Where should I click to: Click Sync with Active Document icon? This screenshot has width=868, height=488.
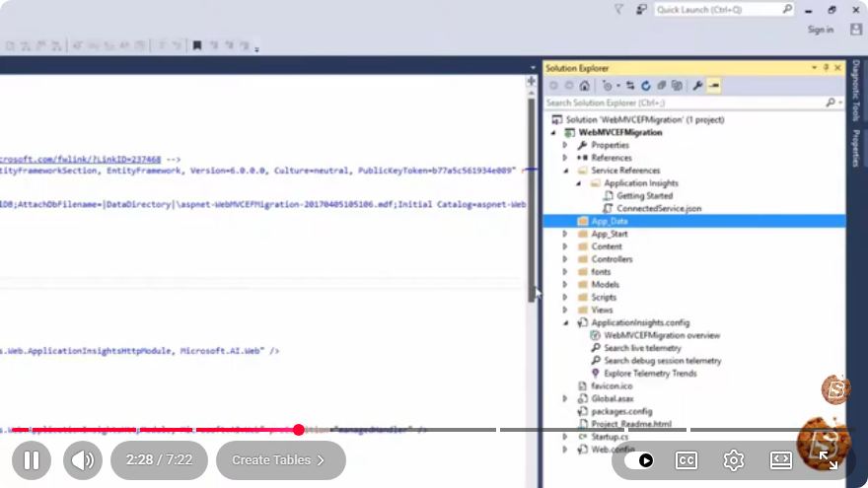point(630,86)
